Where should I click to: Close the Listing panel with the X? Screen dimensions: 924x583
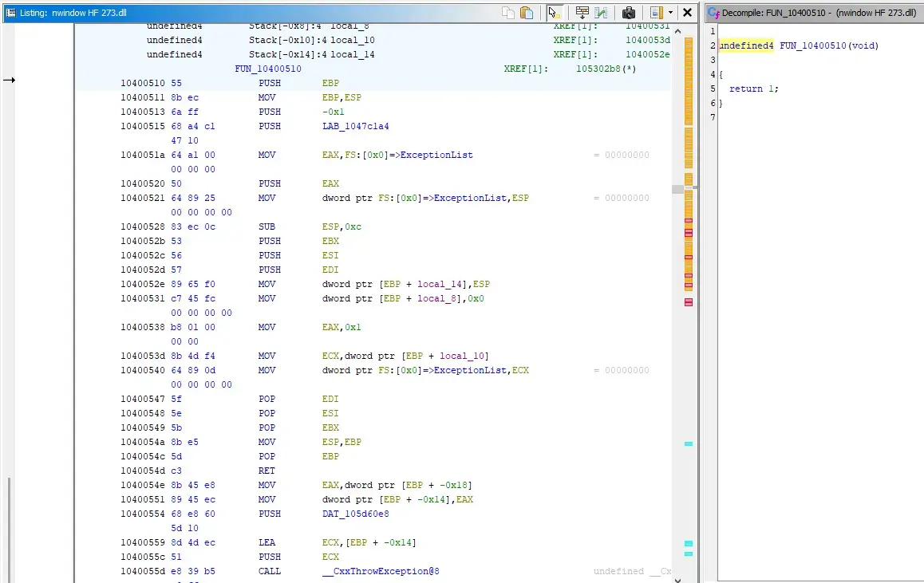click(x=687, y=13)
